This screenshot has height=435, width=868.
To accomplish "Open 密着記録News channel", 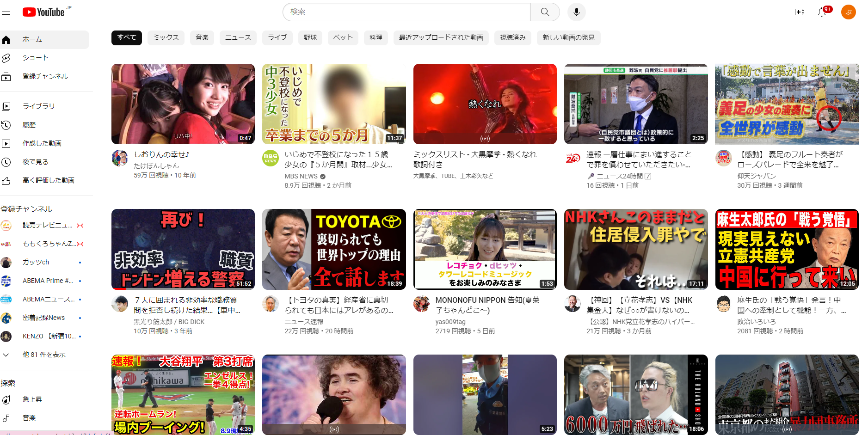I will point(44,318).
